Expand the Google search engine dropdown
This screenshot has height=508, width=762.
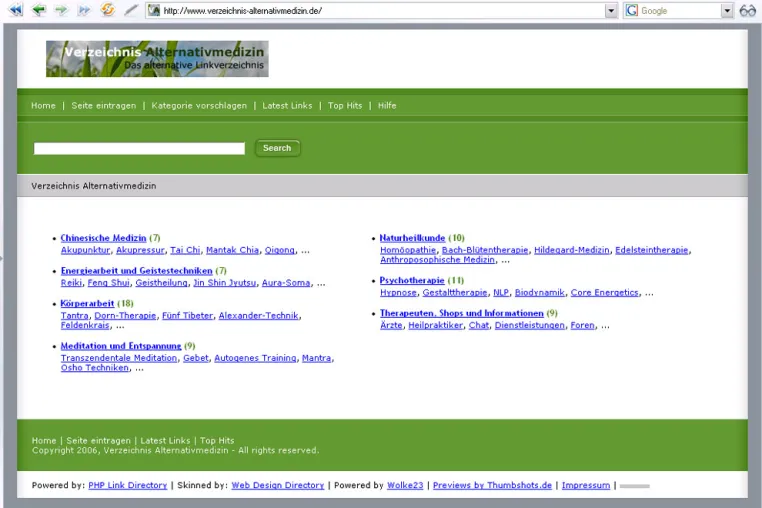click(727, 11)
